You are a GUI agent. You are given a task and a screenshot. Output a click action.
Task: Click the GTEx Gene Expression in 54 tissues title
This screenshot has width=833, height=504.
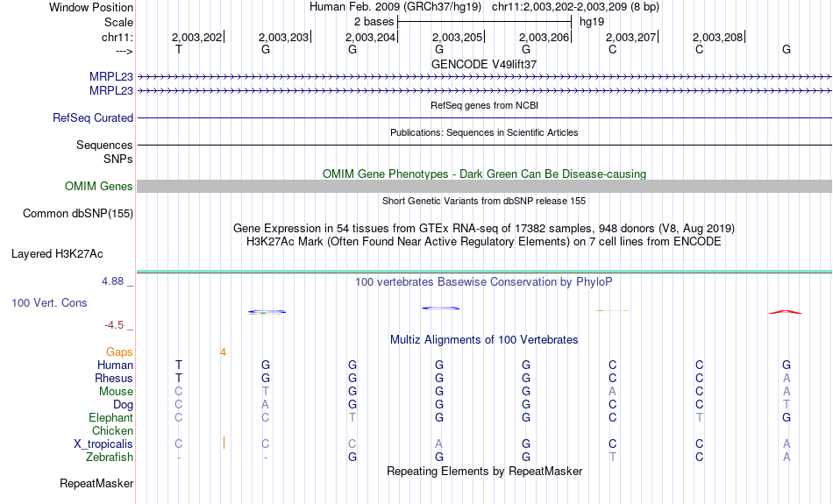click(484, 229)
